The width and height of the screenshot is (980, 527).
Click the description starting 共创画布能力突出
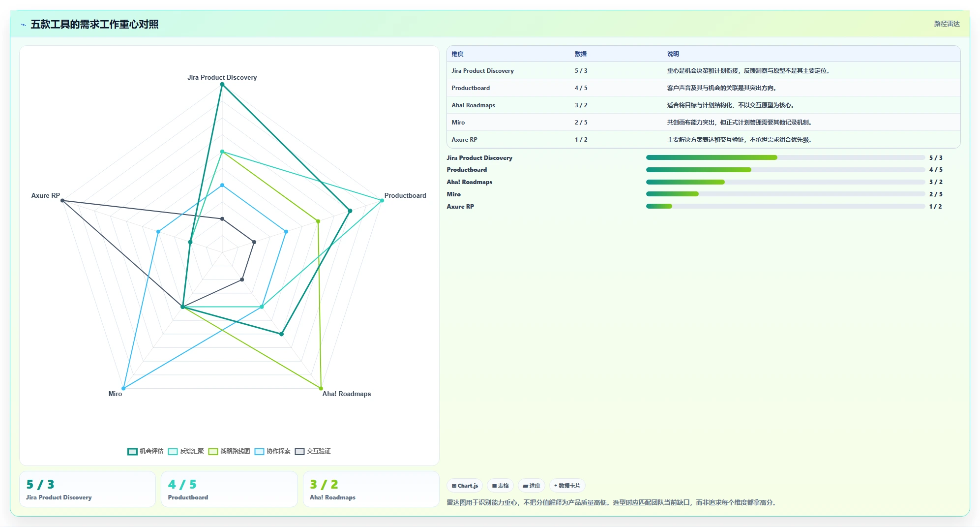[740, 123]
